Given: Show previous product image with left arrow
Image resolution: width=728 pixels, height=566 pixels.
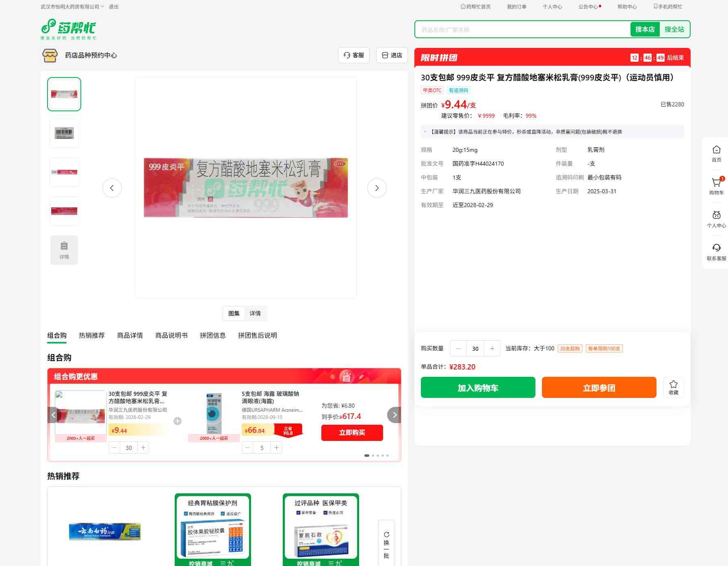Looking at the screenshot, I should pos(112,188).
